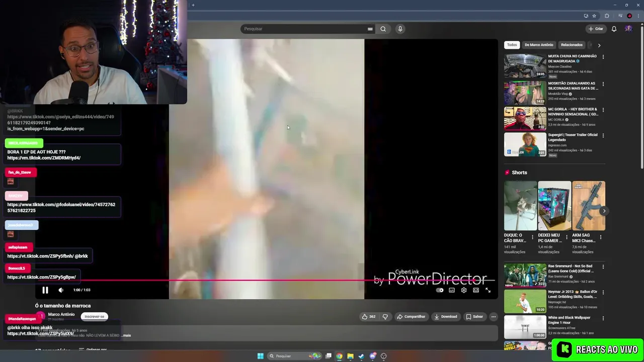Viewport: 644px width, 362px height.
Task: Open options for the MC GORILA video
Action: 603,110
